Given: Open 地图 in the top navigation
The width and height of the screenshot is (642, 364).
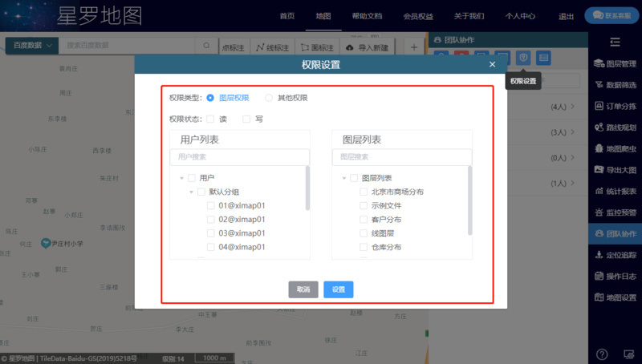Looking at the screenshot, I should [323, 16].
